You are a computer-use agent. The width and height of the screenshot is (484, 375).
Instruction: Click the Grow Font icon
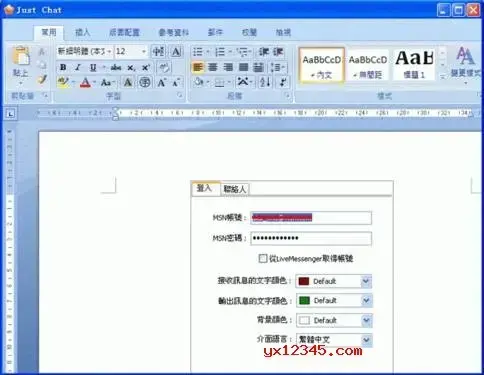[162, 82]
